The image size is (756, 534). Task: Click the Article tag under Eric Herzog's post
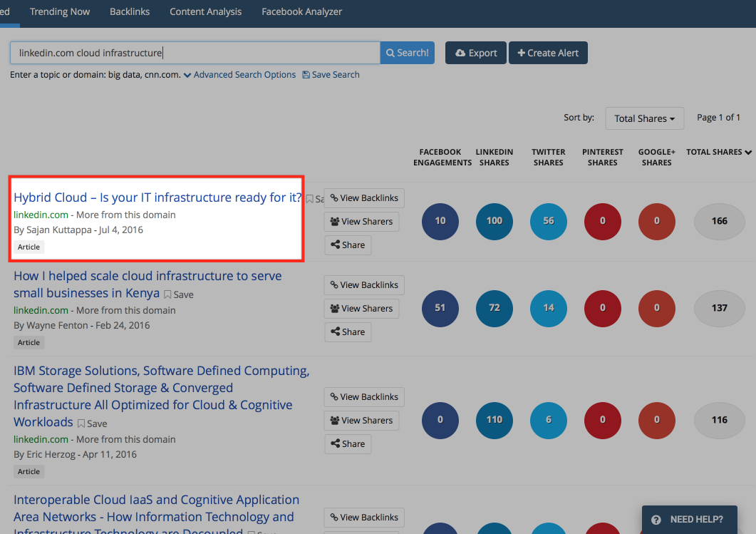point(29,472)
